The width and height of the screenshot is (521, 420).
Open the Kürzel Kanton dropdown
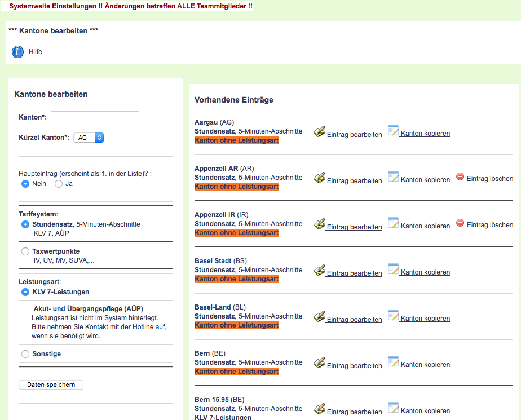(x=89, y=138)
